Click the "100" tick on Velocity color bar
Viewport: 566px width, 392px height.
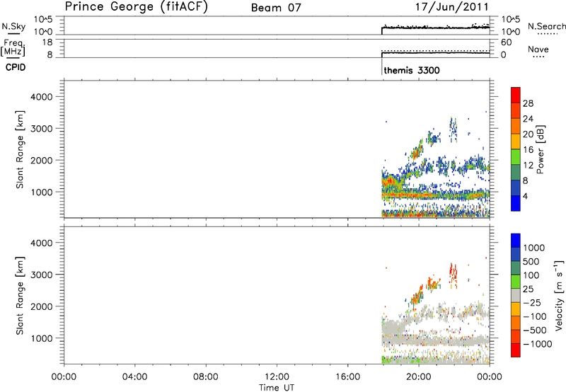pos(531,275)
